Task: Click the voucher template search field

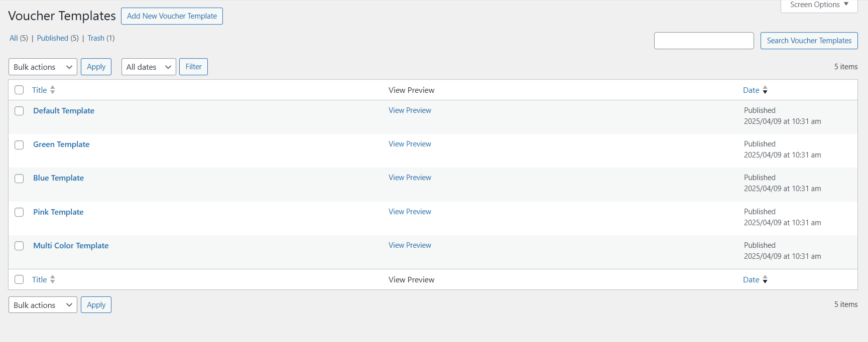Action: point(704,41)
